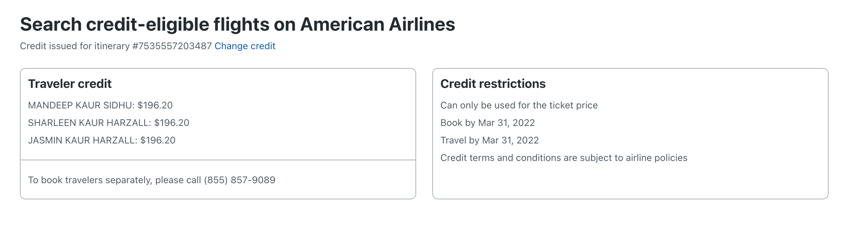Click the "To book travelers separately" text

[115, 180]
